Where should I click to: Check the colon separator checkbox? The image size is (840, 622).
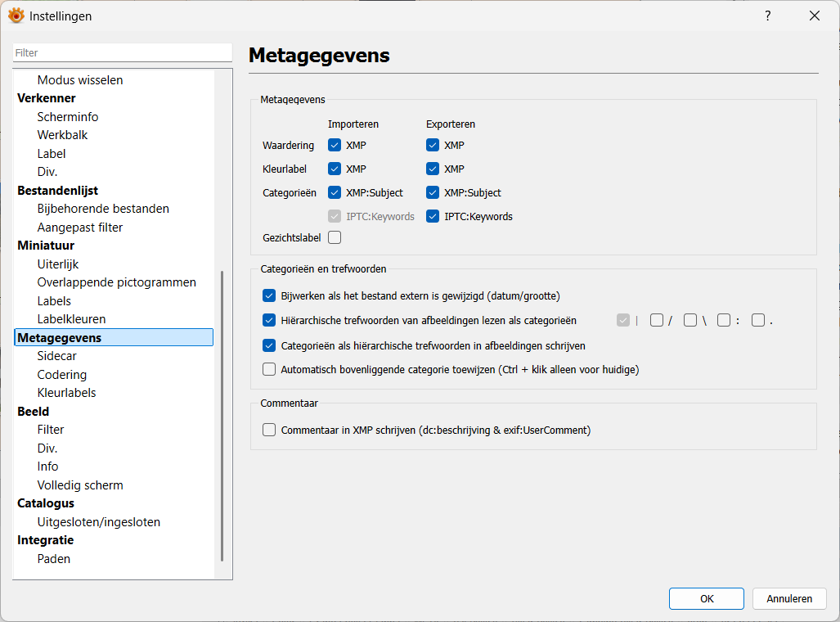[723, 321]
